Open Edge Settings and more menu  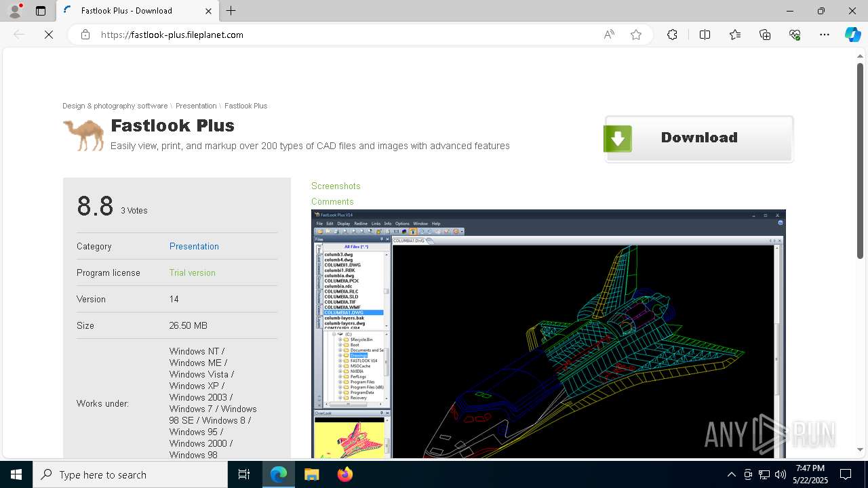(x=825, y=35)
